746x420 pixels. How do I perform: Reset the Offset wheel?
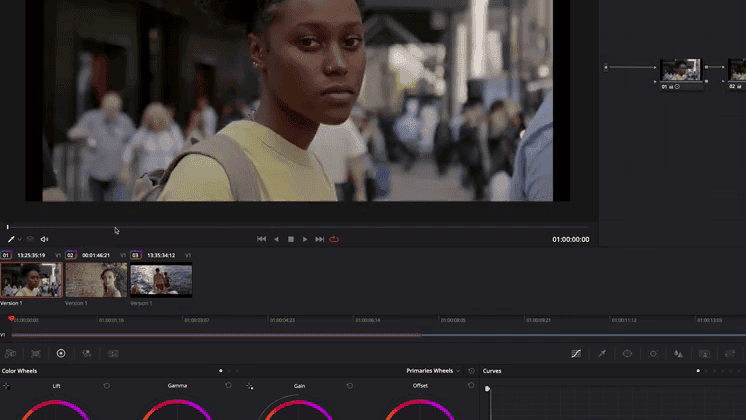[x=471, y=386]
